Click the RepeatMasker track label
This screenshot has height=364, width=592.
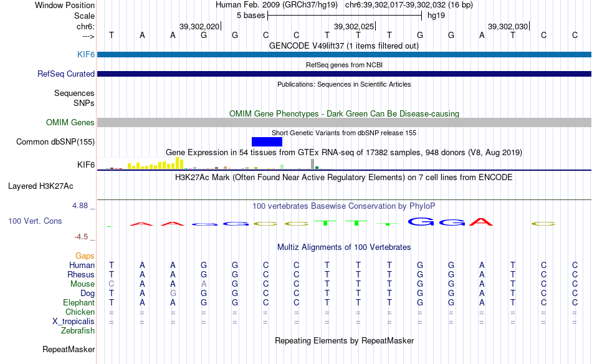point(69,349)
